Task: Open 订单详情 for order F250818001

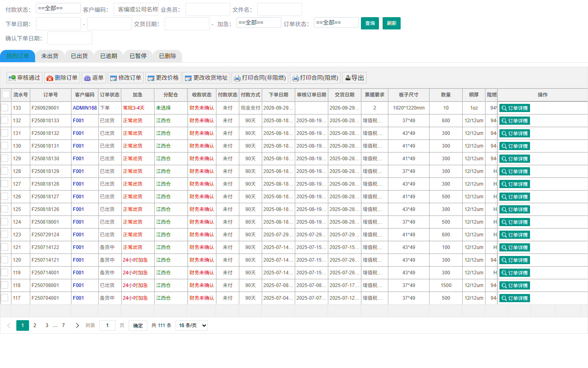Action: (x=514, y=222)
